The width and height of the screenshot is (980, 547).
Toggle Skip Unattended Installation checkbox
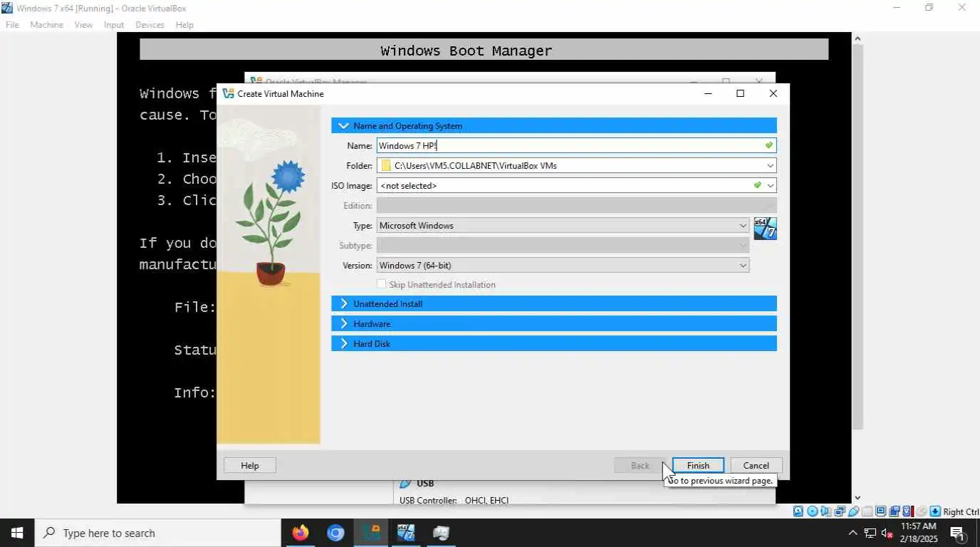point(382,284)
